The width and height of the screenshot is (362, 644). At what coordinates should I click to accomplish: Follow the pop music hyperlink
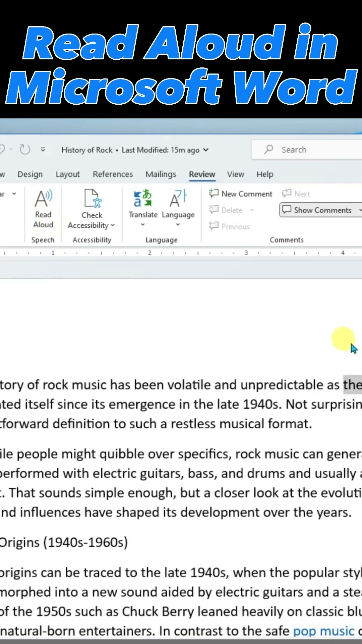point(324,631)
